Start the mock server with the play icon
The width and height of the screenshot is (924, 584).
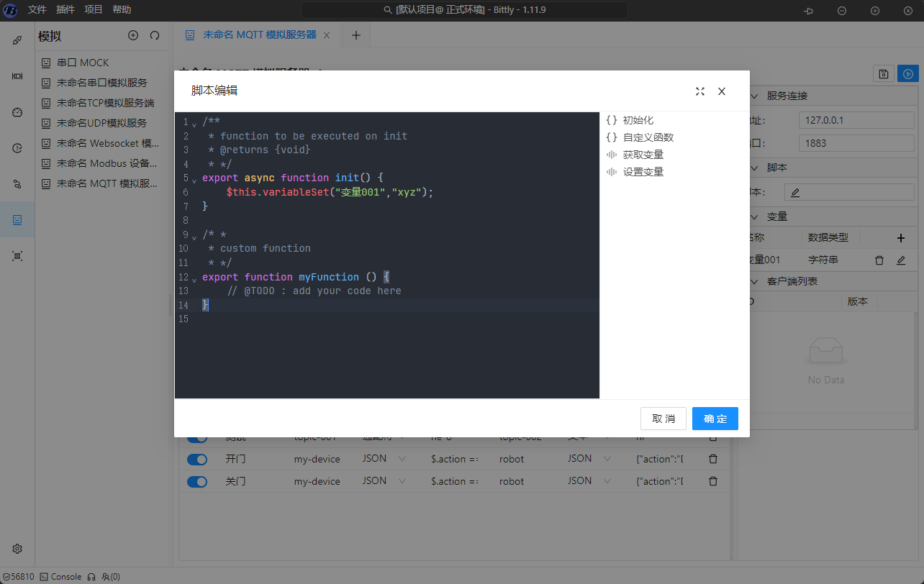(x=908, y=73)
